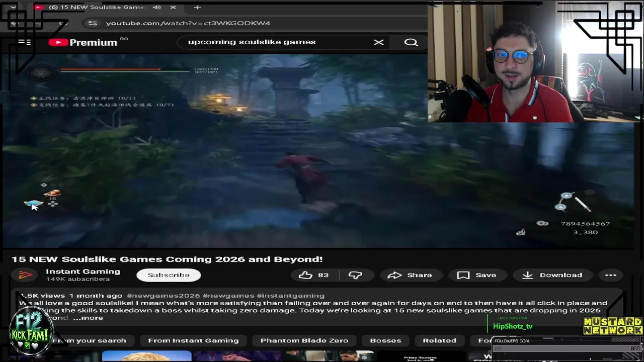Open more actions three-dot menu

tap(611, 275)
